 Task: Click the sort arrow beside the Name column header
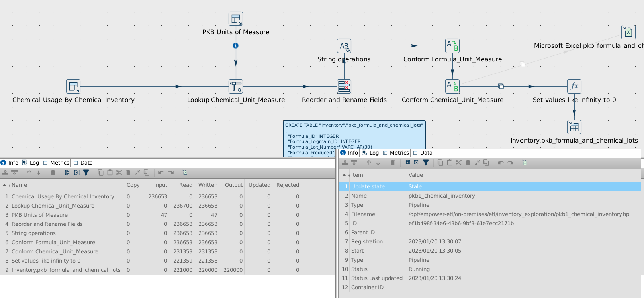point(4,185)
